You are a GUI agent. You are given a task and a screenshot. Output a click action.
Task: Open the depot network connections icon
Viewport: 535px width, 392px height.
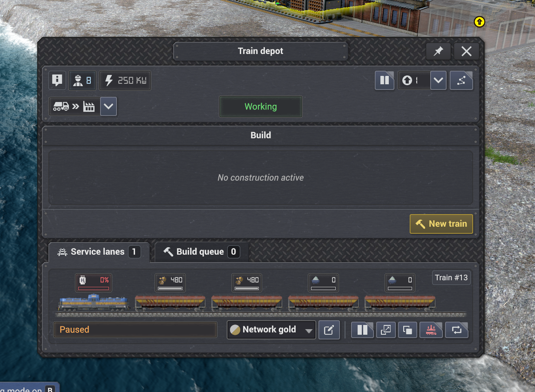[x=461, y=81]
